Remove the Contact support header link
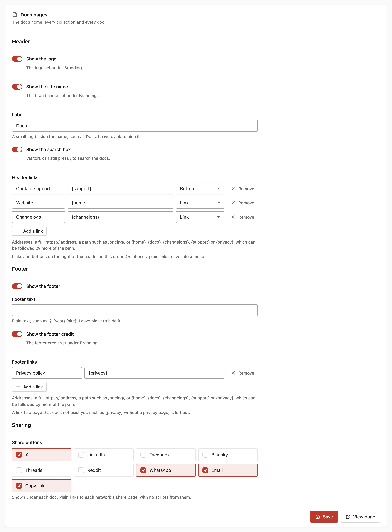The image size is (392, 532). [x=243, y=189]
